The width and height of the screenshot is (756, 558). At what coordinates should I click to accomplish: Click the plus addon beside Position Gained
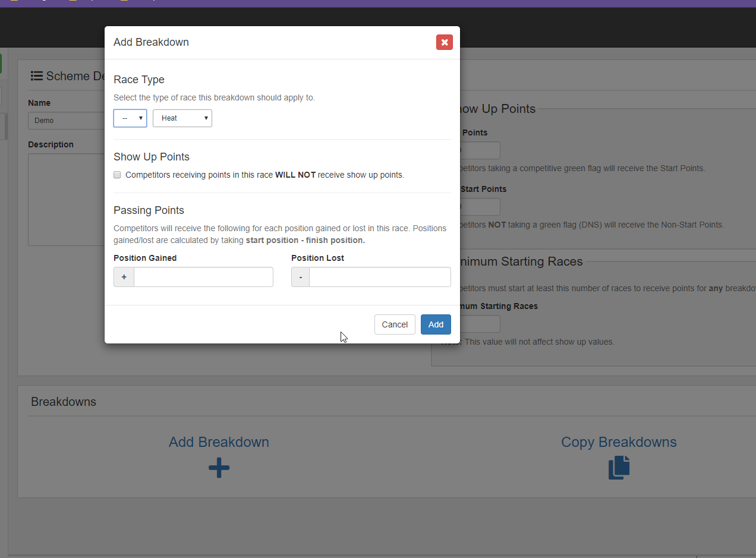(x=124, y=277)
